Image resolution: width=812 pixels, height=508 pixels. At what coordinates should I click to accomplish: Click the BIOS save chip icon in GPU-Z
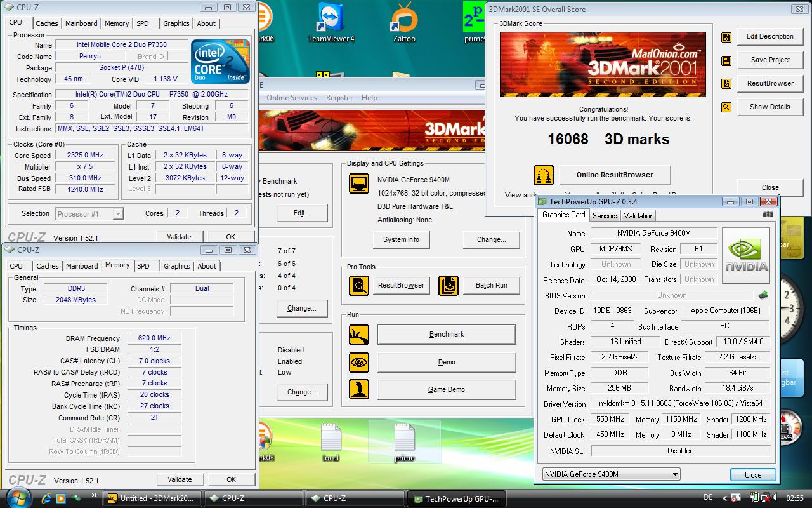pyautogui.click(x=763, y=295)
